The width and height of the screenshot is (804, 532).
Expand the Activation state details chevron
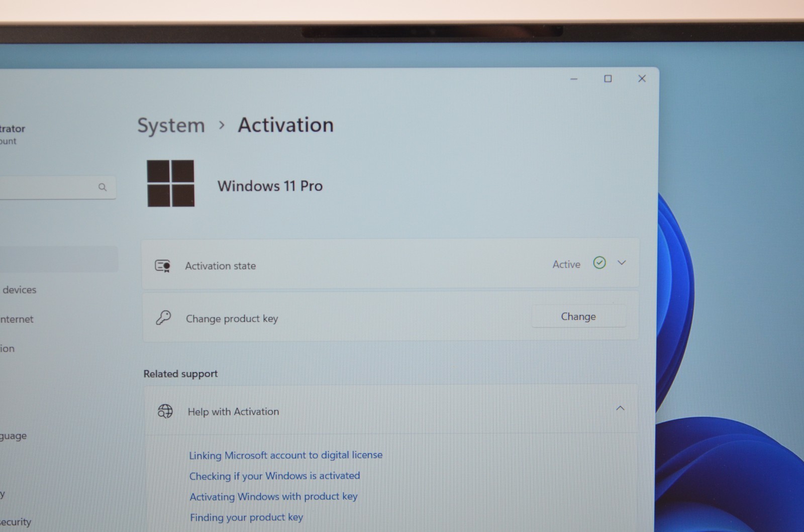click(x=622, y=263)
